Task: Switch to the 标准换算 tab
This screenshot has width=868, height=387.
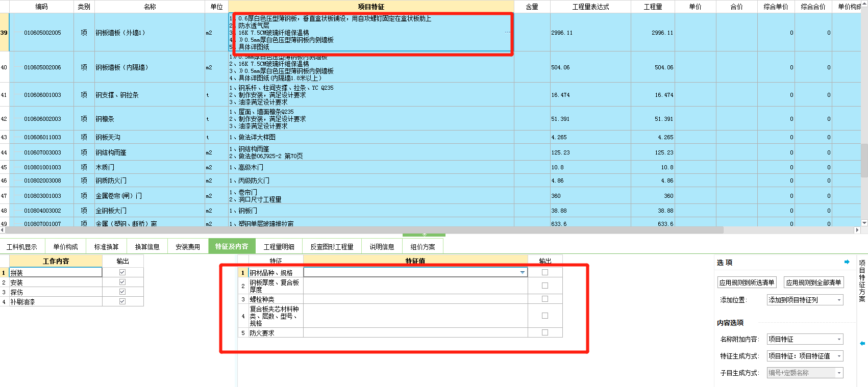Action: click(x=107, y=247)
